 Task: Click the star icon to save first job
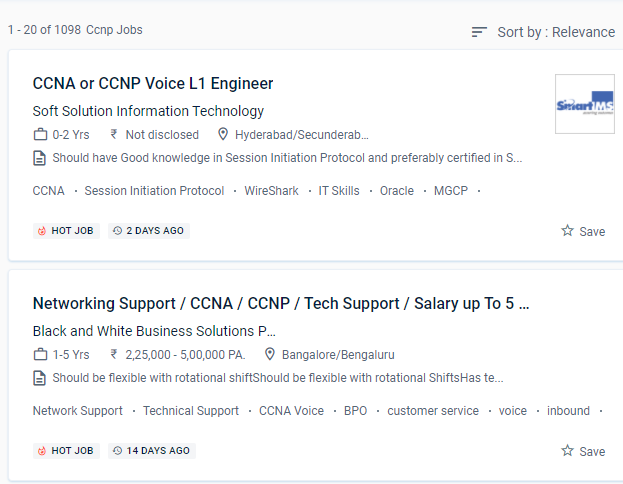pos(568,231)
